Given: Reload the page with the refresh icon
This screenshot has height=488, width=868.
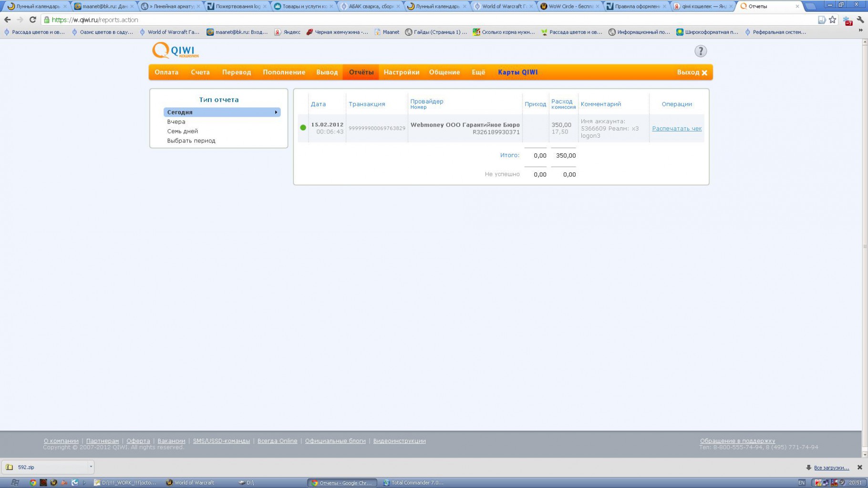Looking at the screenshot, I should point(32,20).
